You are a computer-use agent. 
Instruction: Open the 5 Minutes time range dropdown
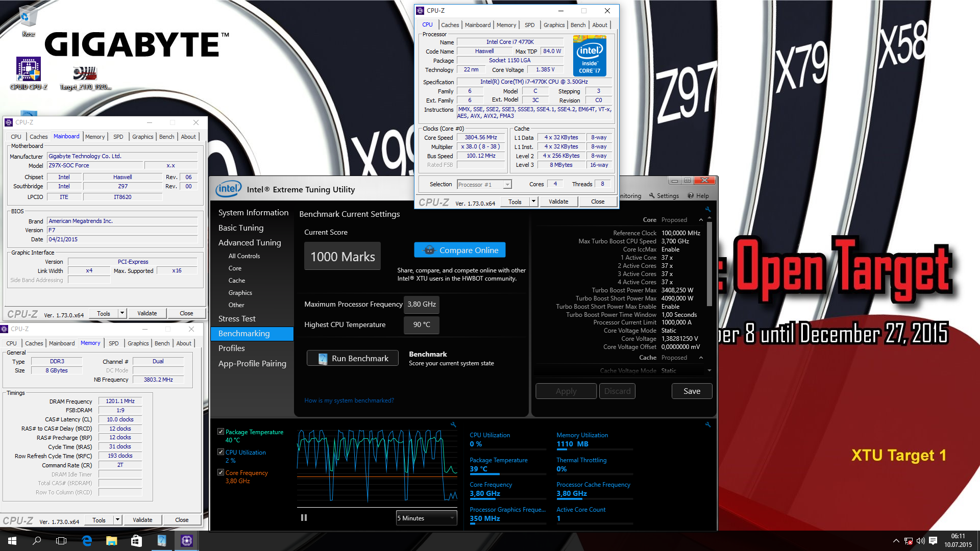pyautogui.click(x=426, y=518)
